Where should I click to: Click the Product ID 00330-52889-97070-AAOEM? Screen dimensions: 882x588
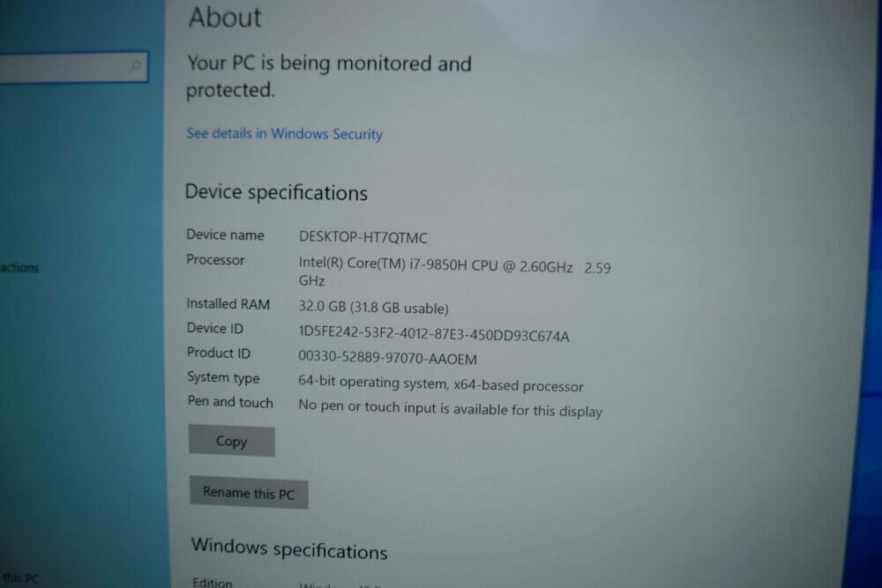387,358
